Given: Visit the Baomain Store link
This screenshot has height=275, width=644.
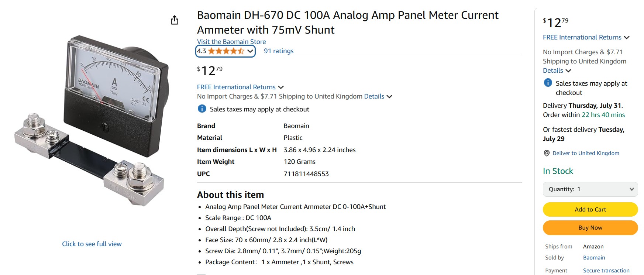Looking at the screenshot, I should [x=231, y=42].
